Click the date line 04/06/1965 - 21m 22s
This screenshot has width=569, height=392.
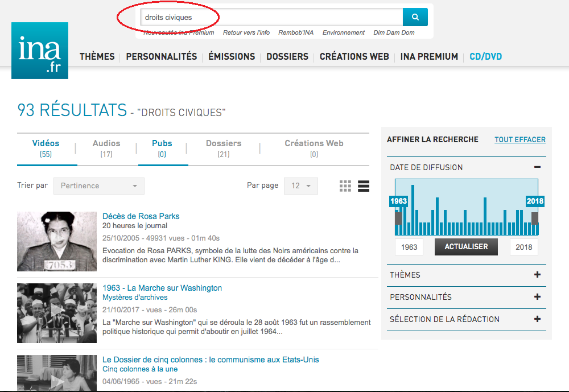[150, 381]
